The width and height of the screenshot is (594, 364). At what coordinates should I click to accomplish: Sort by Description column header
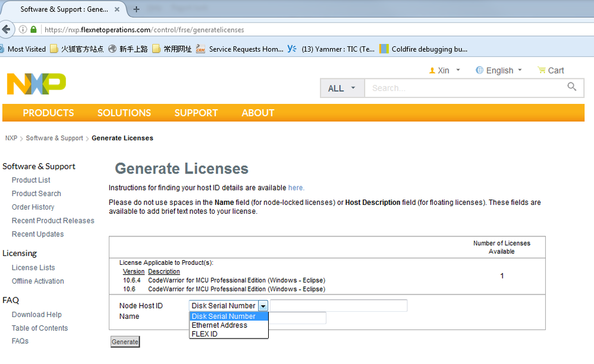(164, 272)
